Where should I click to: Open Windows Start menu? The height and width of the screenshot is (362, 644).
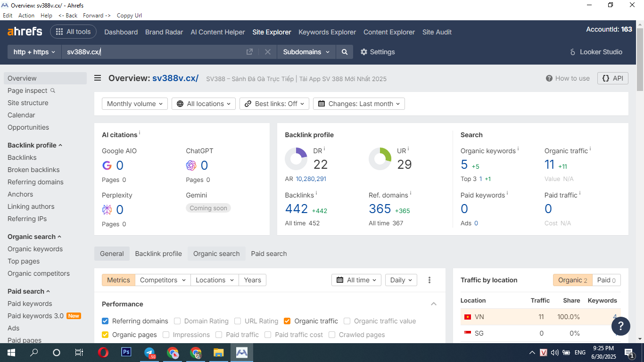pos(11,353)
